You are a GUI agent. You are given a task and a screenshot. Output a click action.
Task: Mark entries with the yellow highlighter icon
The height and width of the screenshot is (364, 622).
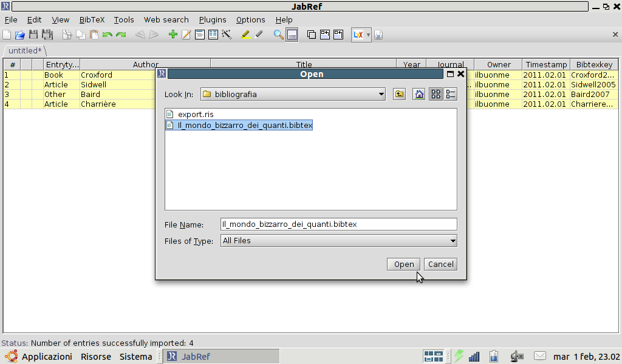click(x=245, y=35)
